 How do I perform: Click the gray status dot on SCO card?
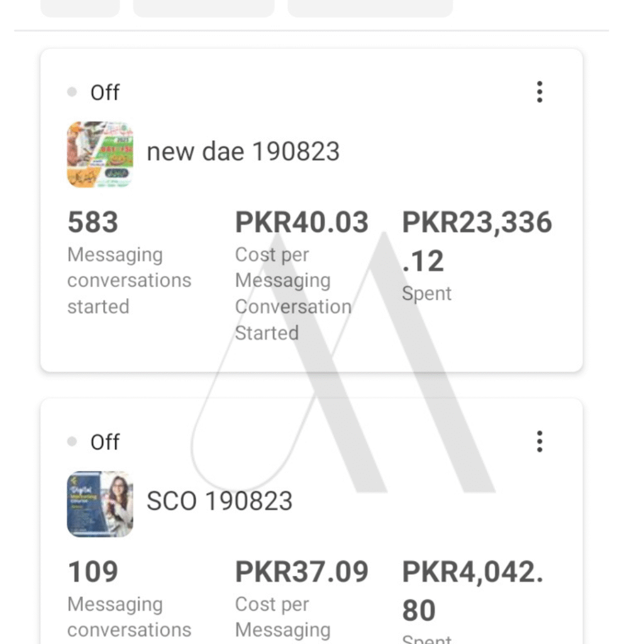point(72,442)
